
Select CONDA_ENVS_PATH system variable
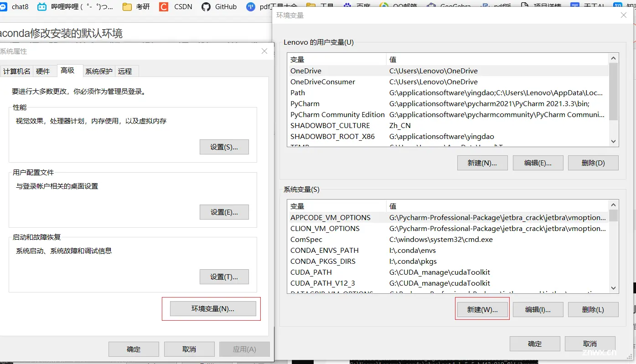pos(448,250)
